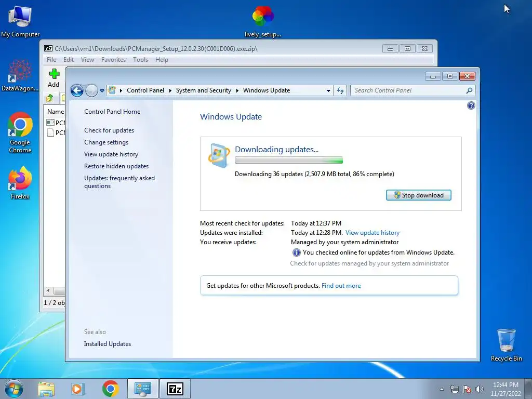Open DataWagon desktop shortcut
The height and width of the screenshot is (399, 532).
click(x=20, y=75)
